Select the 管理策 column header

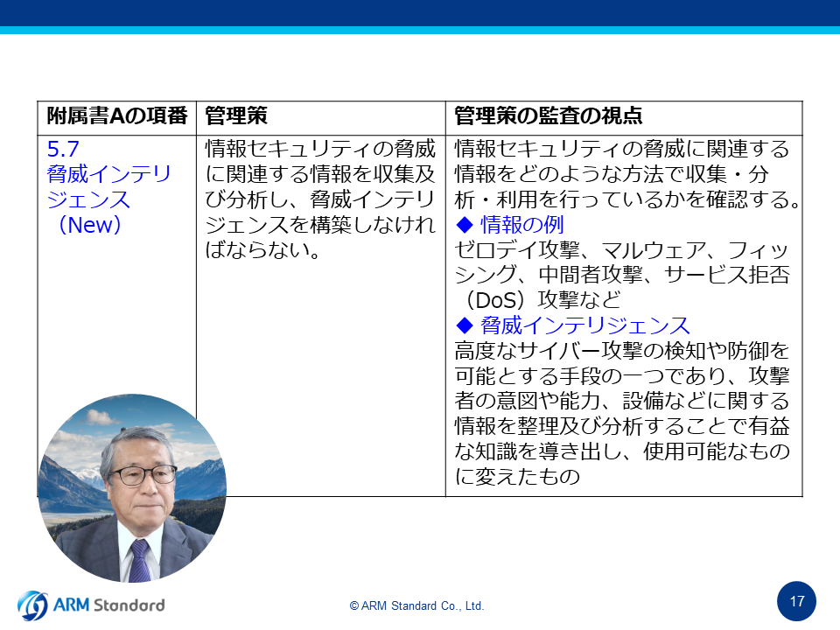point(321,116)
